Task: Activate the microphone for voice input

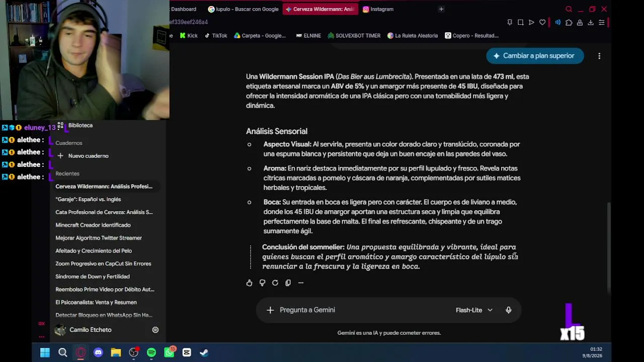Action: [509, 310]
